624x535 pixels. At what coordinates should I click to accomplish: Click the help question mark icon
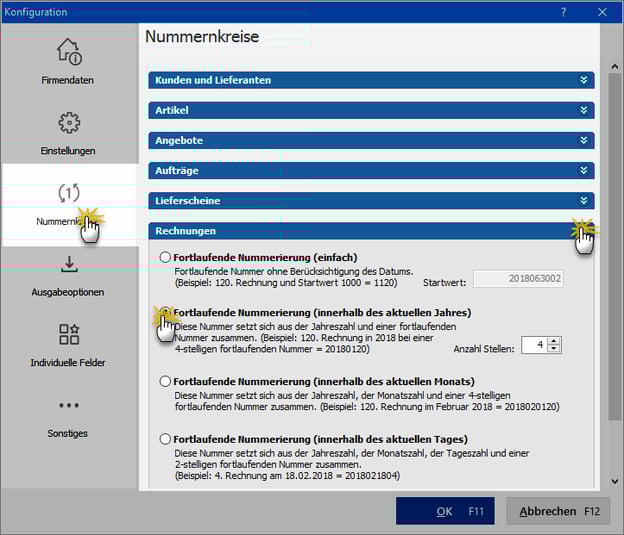click(563, 12)
